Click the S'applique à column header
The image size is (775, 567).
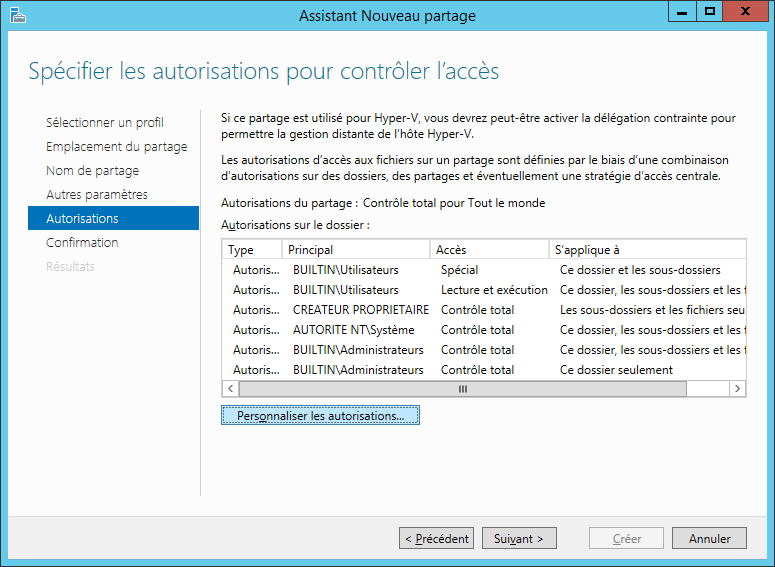click(590, 249)
